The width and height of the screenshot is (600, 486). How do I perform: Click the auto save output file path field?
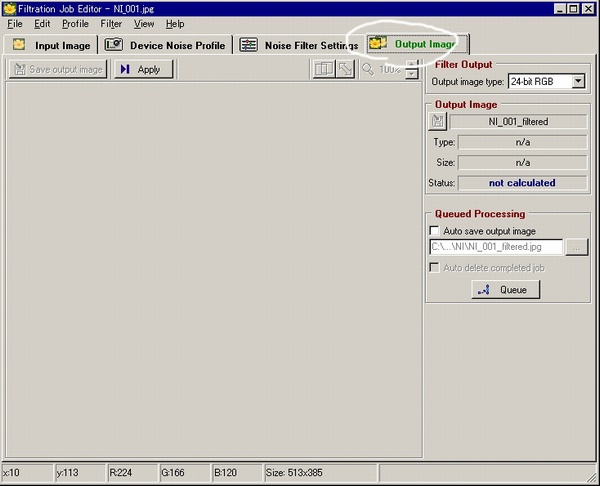pos(496,247)
